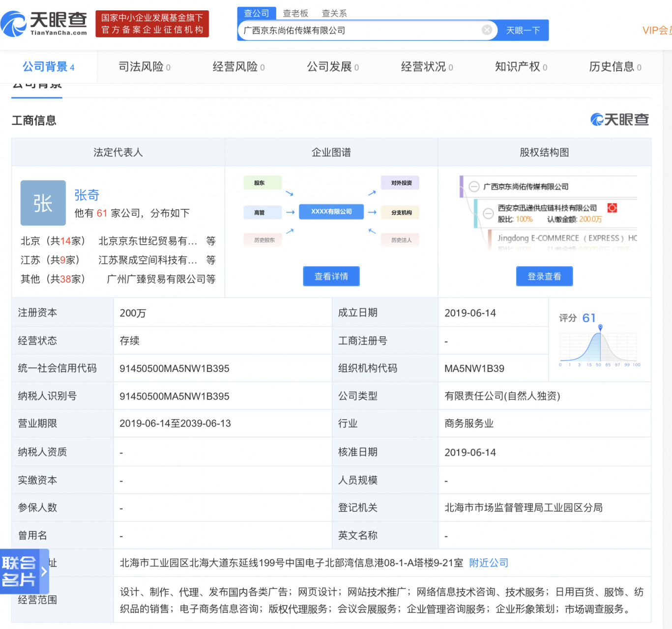Click the score marker on rating chart

click(600, 327)
